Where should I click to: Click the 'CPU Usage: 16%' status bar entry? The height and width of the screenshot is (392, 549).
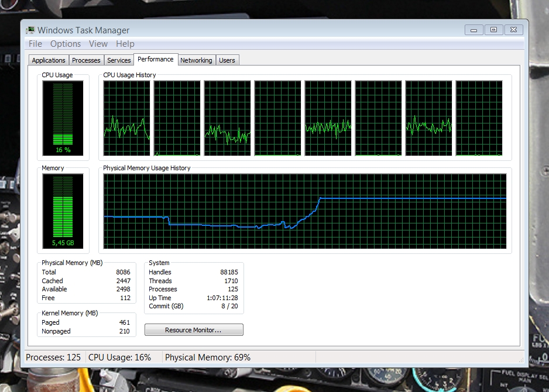pyautogui.click(x=120, y=357)
